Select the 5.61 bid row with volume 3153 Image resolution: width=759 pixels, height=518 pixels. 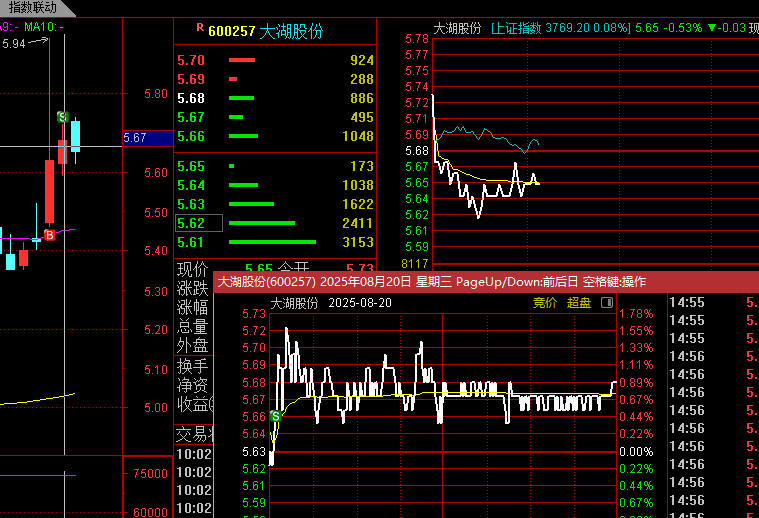point(275,242)
